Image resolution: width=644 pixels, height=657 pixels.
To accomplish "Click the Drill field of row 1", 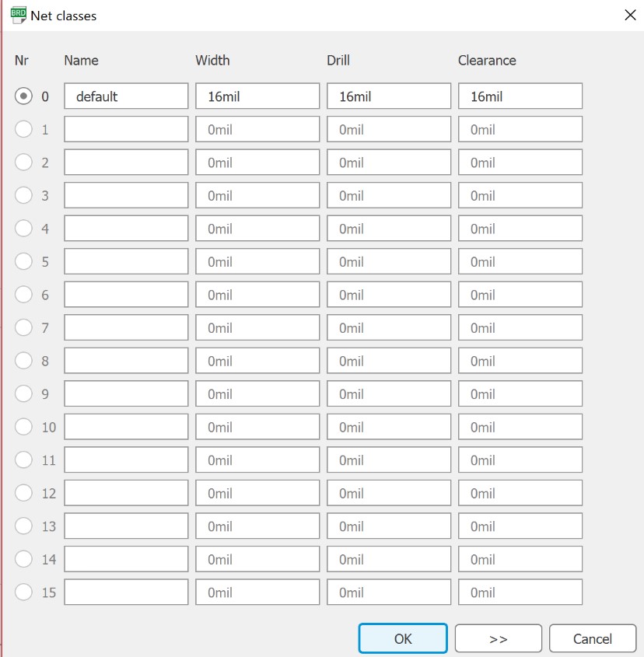I will [389, 129].
